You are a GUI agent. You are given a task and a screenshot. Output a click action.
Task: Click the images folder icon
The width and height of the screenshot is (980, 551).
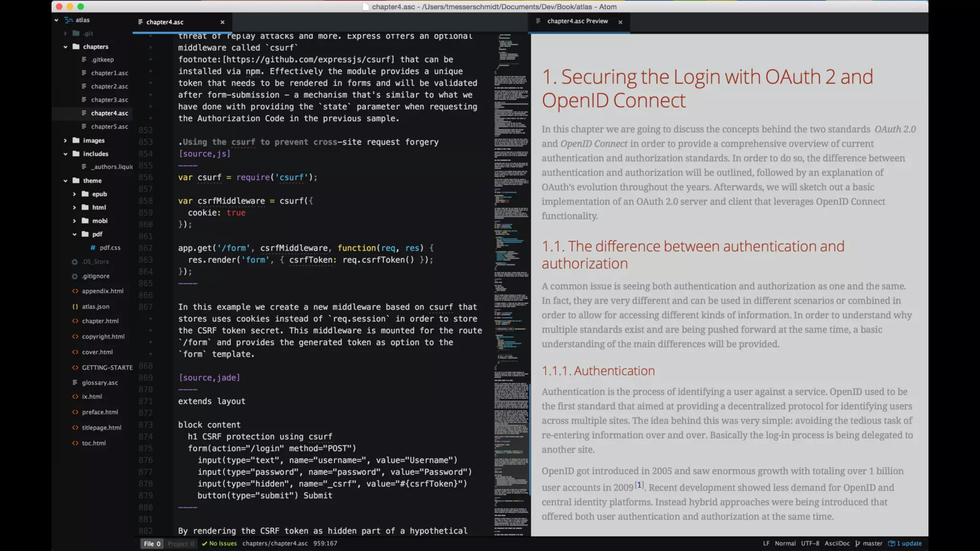pyautogui.click(x=76, y=141)
